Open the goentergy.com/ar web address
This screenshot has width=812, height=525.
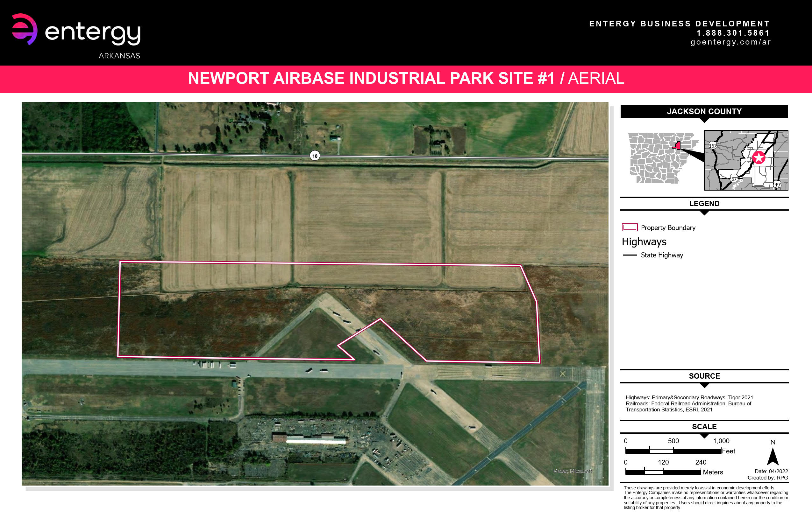(730, 42)
